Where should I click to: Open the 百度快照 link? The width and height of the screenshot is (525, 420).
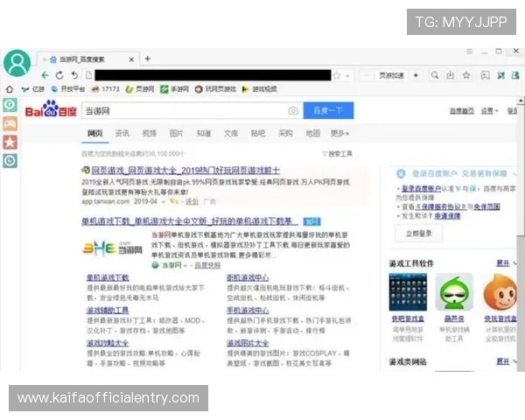coord(207,266)
